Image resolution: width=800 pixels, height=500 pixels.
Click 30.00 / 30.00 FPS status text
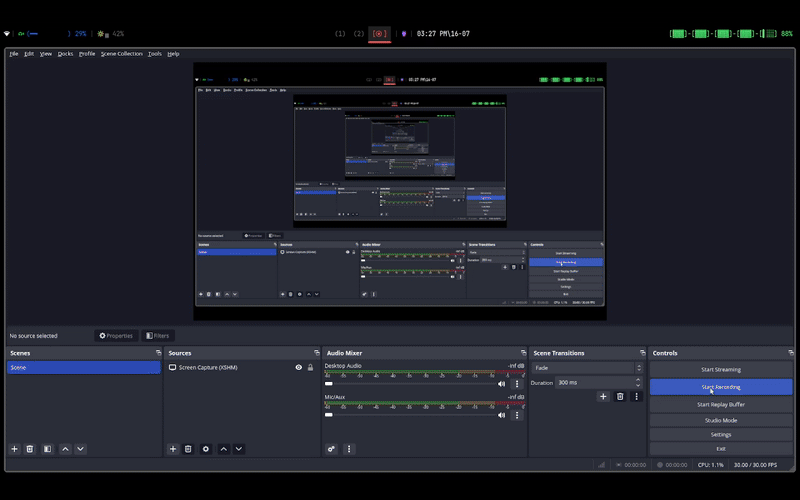coord(755,465)
